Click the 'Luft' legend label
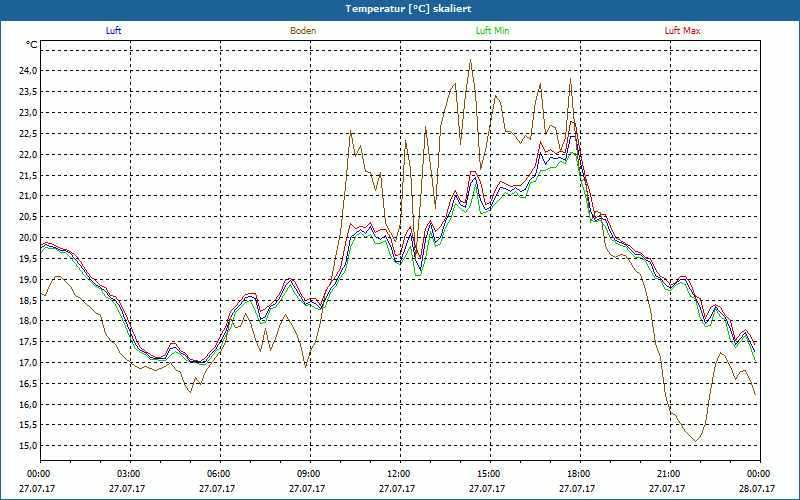800x500 pixels. pyautogui.click(x=113, y=31)
